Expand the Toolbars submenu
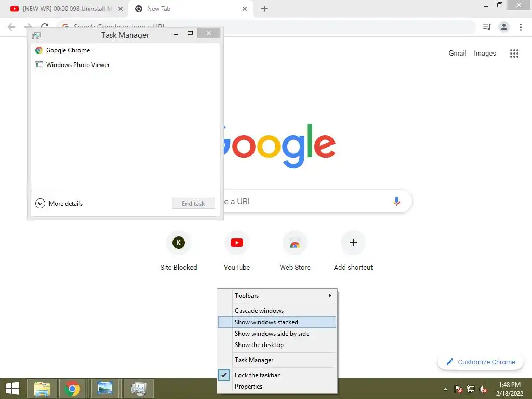The height and width of the screenshot is (399, 532). [277, 296]
